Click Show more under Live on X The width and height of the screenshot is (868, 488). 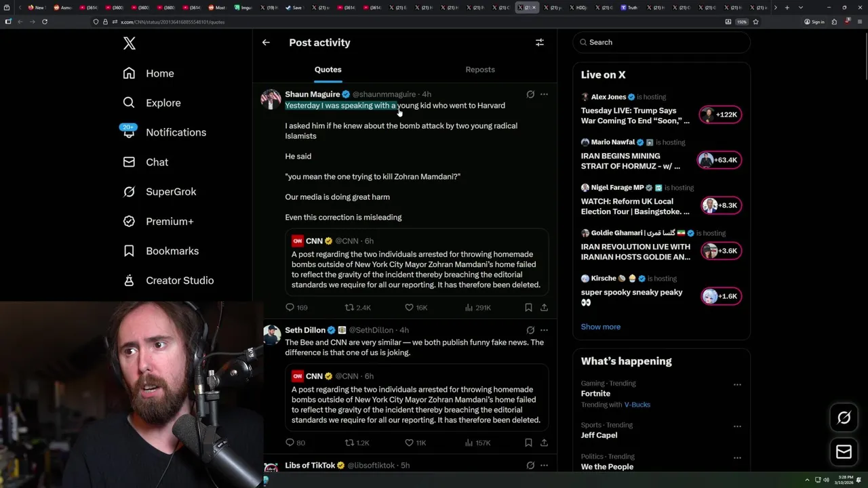600,327
